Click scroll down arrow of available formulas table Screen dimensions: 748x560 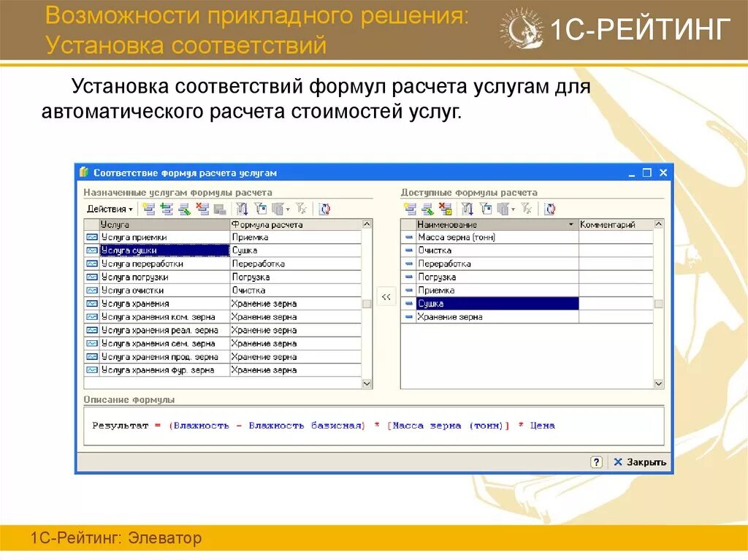(x=659, y=383)
